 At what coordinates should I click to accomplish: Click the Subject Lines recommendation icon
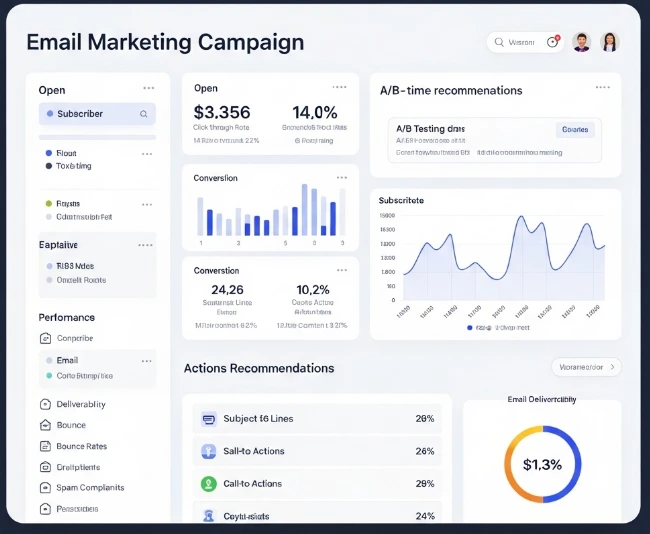208,420
